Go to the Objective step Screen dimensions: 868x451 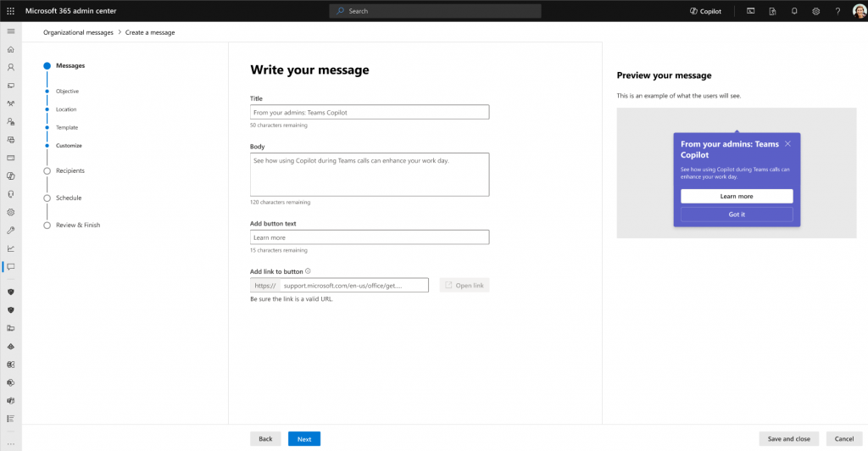pyautogui.click(x=67, y=92)
